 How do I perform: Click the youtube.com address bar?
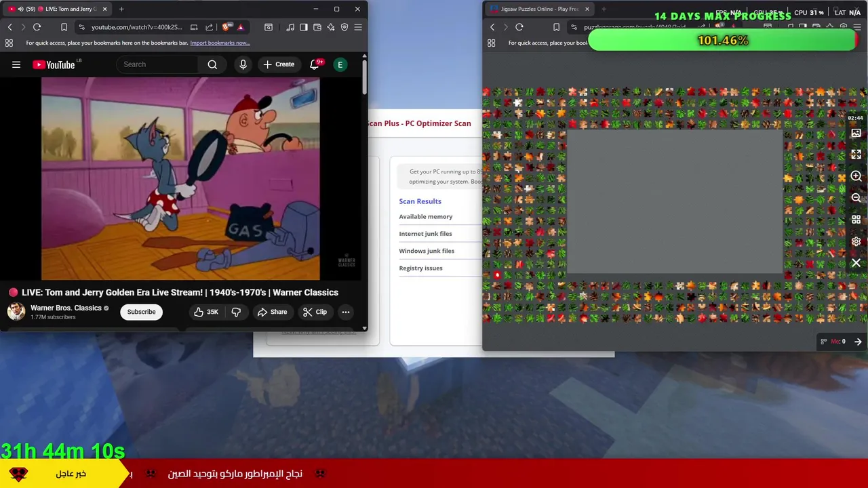136,27
